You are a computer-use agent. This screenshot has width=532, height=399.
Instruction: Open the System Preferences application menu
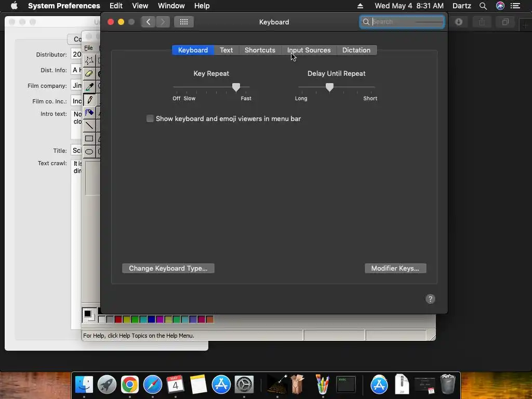coord(64,6)
